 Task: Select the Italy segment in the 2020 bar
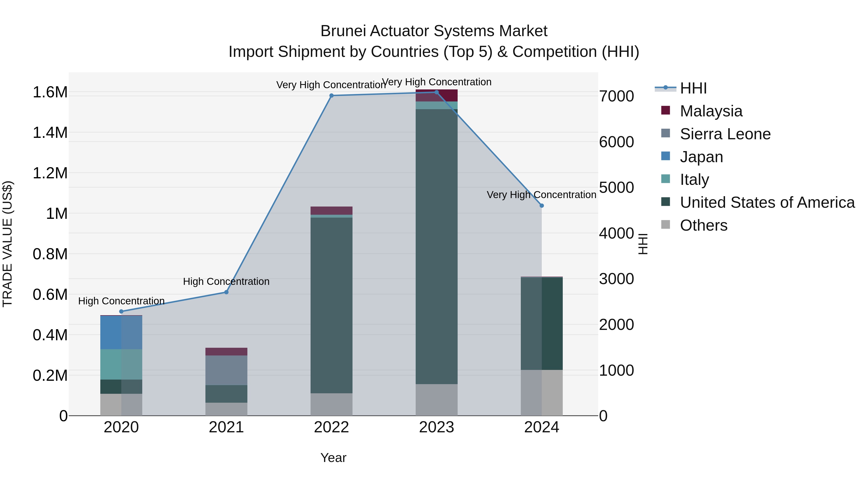(121, 364)
